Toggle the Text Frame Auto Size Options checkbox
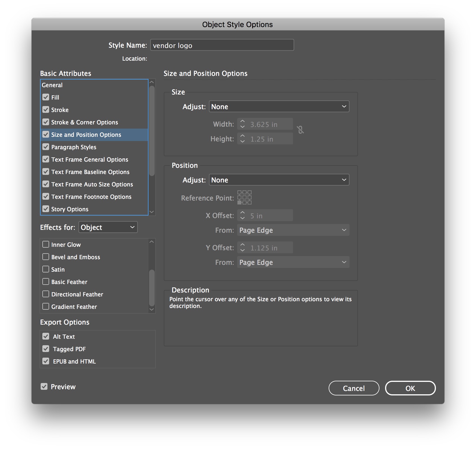Image resolution: width=476 pixels, height=449 pixels. pyautogui.click(x=46, y=184)
